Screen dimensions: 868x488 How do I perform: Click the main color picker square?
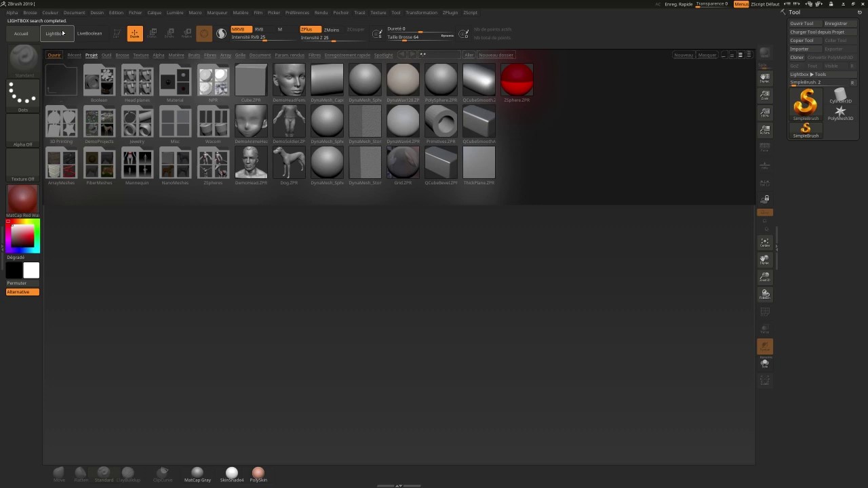pyautogui.click(x=23, y=236)
